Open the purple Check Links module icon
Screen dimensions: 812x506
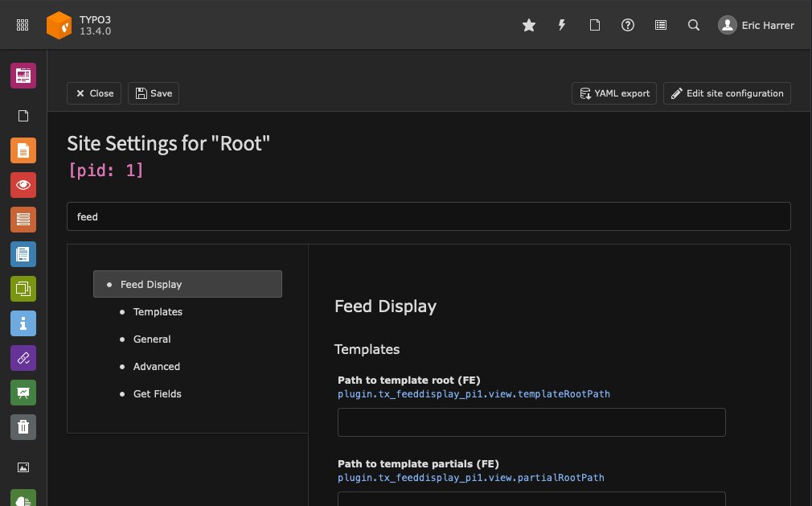[23, 358]
